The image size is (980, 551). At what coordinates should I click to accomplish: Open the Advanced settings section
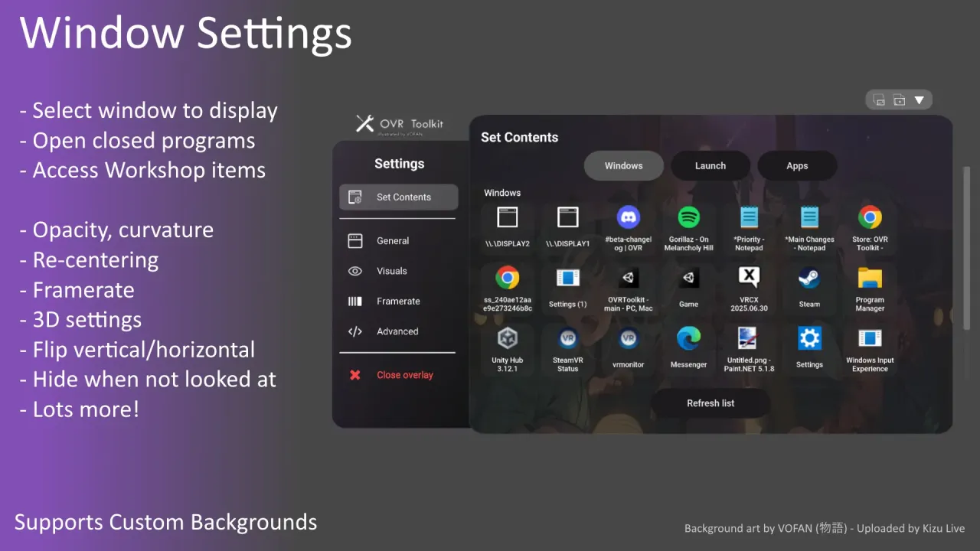click(x=397, y=331)
